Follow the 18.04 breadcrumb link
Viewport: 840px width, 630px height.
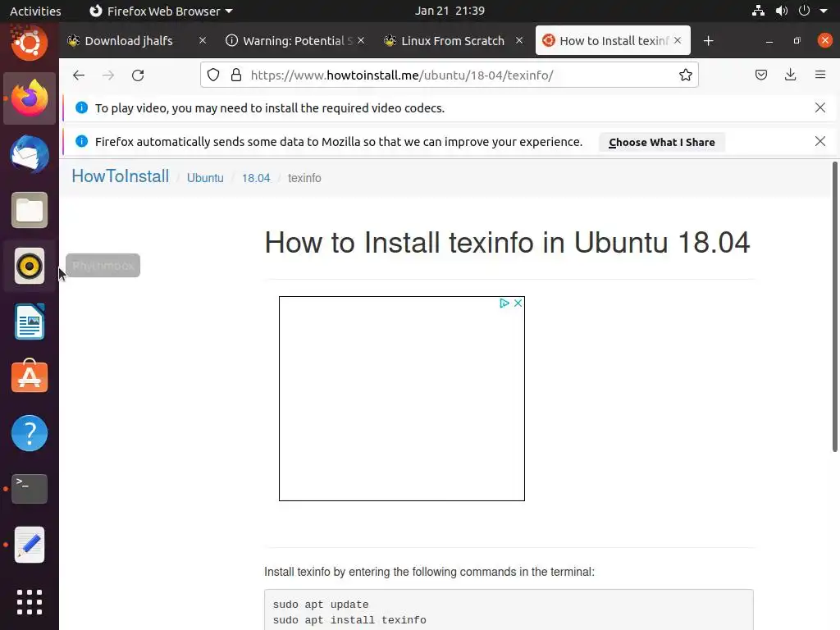tap(256, 178)
